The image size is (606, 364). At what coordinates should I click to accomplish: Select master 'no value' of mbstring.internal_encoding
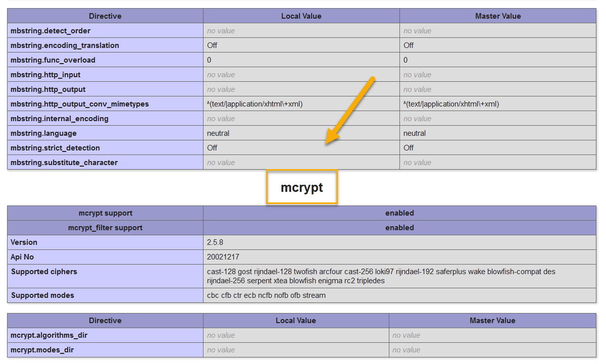(x=417, y=119)
